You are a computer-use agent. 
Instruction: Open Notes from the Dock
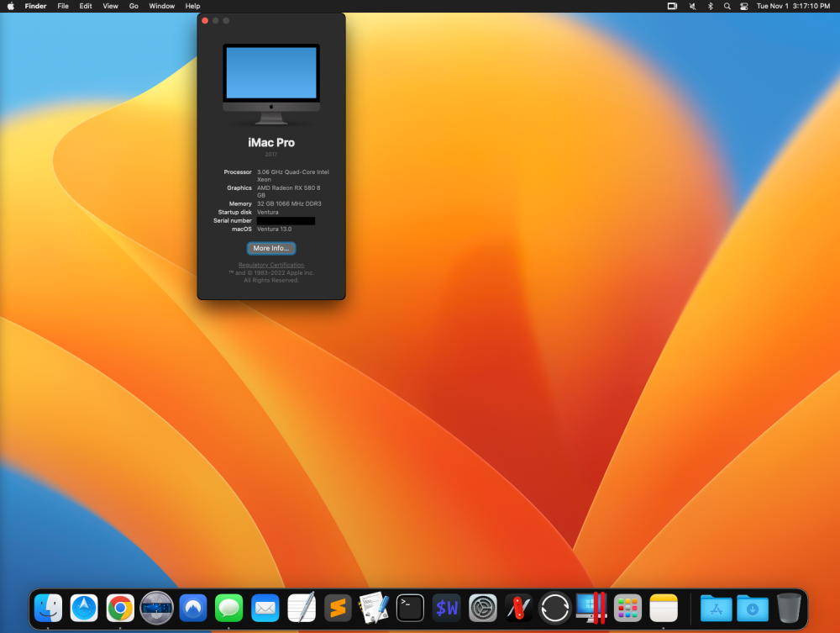664,608
